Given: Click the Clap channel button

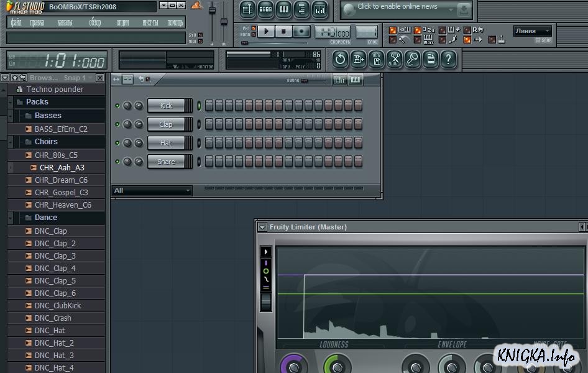Looking at the screenshot, I should point(166,124).
